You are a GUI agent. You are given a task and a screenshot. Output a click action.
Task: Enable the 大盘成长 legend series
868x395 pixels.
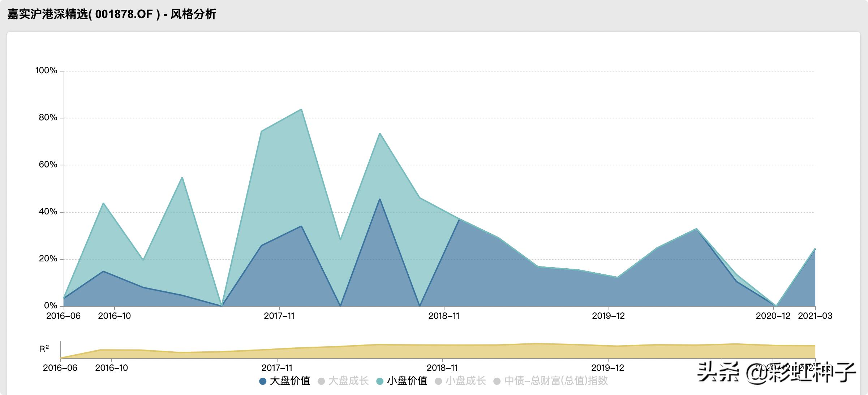pos(348,381)
